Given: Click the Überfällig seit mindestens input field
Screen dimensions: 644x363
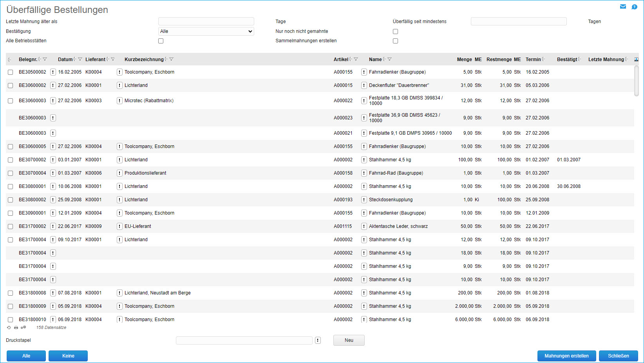Looking at the screenshot, I should tap(518, 22).
